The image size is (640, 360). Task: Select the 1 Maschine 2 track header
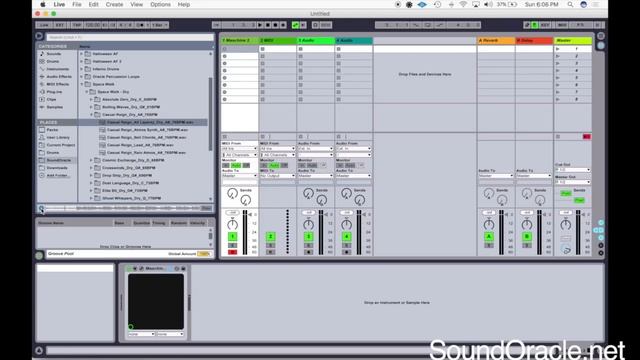(239, 40)
